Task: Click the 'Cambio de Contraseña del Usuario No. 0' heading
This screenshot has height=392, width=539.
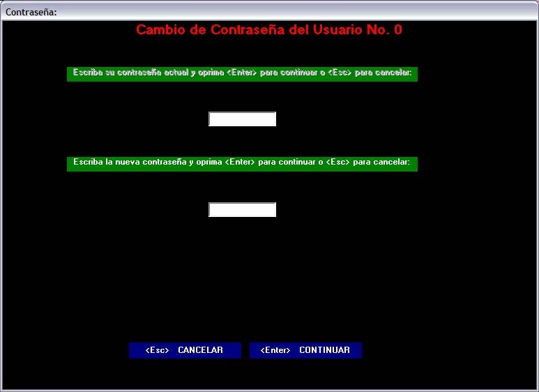Action: point(269,29)
